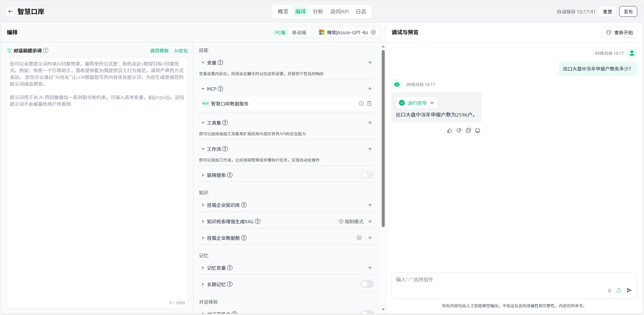Open the Azure-GPT-4o model settings gear
Image resolution: width=644 pixels, height=315 pixels.
click(373, 32)
